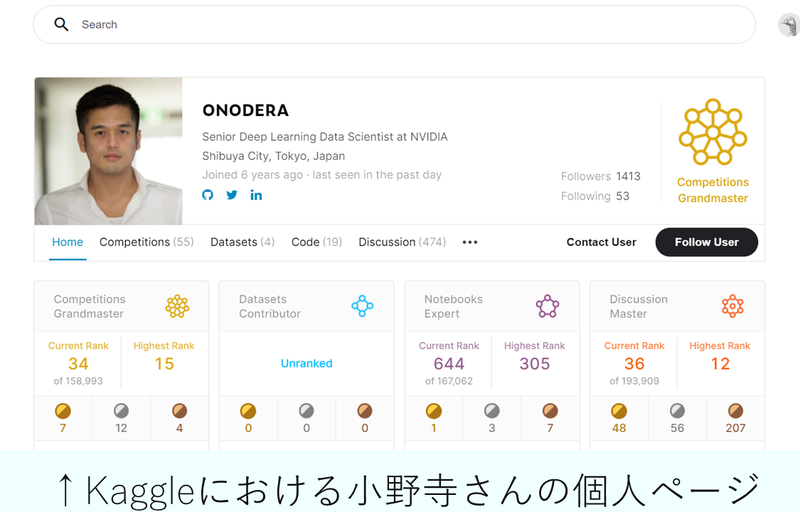
Task: Click the Followers 1413 count
Action: [601, 176]
